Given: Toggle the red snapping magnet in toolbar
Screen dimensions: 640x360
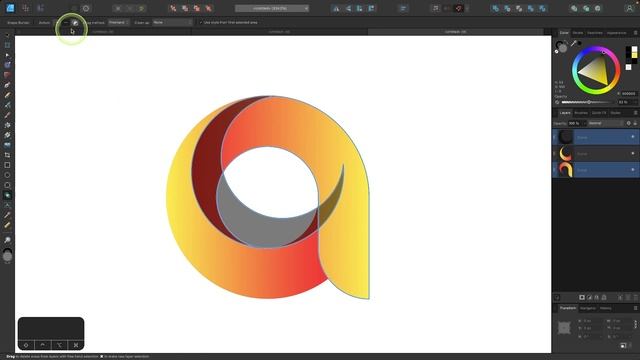Looking at the screenshot, I should [x=459, y=8].
